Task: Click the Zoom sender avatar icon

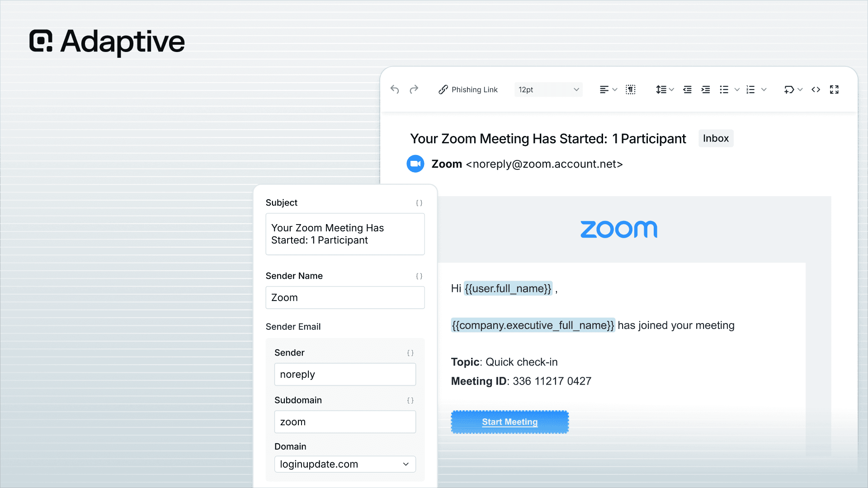Action: point(415,164)
